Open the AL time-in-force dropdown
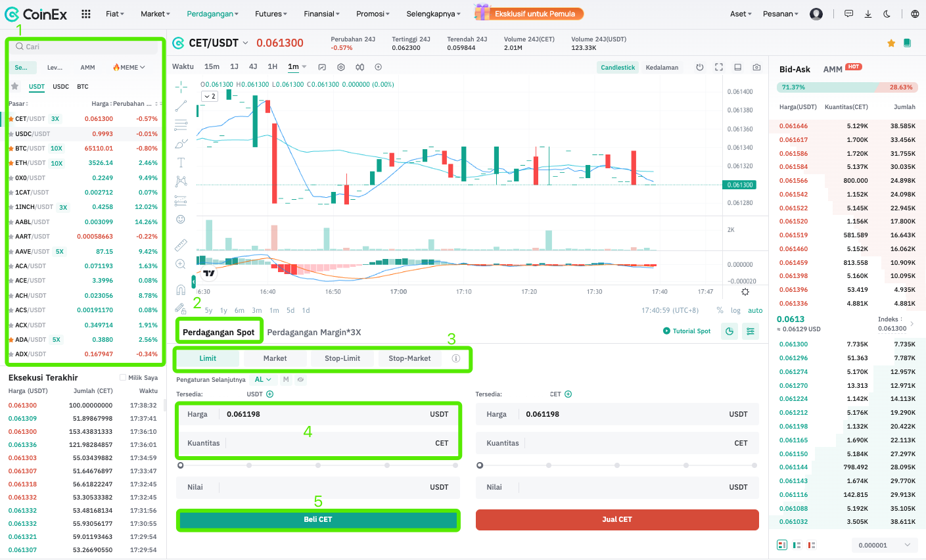The image size is (926, 560). pyautogui.click(x=263, y=379)
